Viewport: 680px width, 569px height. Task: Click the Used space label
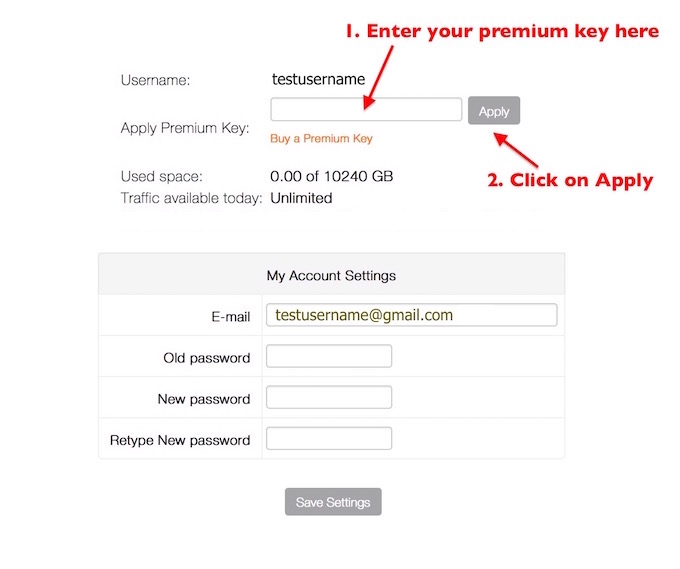click(161, 177)
